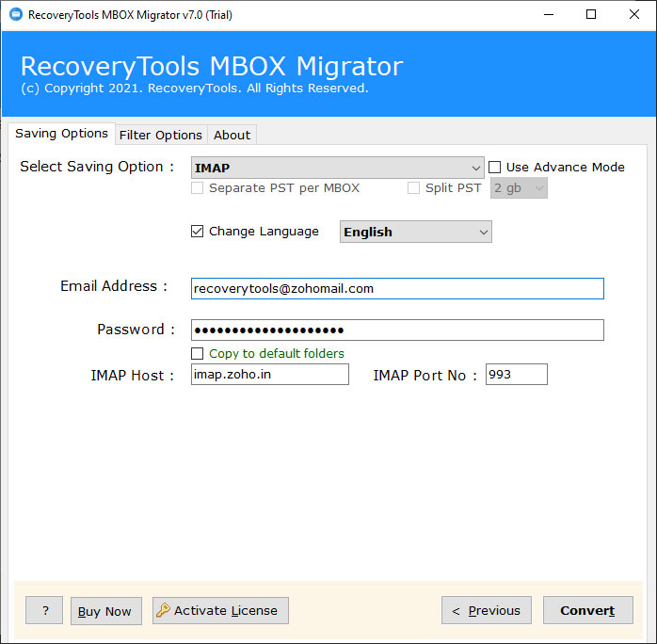Viewport: 657px width, 644px height.
Task: Click the Buy Now button
Action: 106,611
